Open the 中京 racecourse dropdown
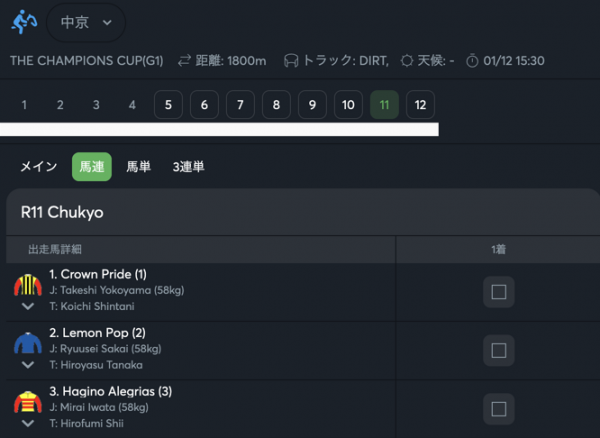The image size is (600, 438). pos(86,23)
